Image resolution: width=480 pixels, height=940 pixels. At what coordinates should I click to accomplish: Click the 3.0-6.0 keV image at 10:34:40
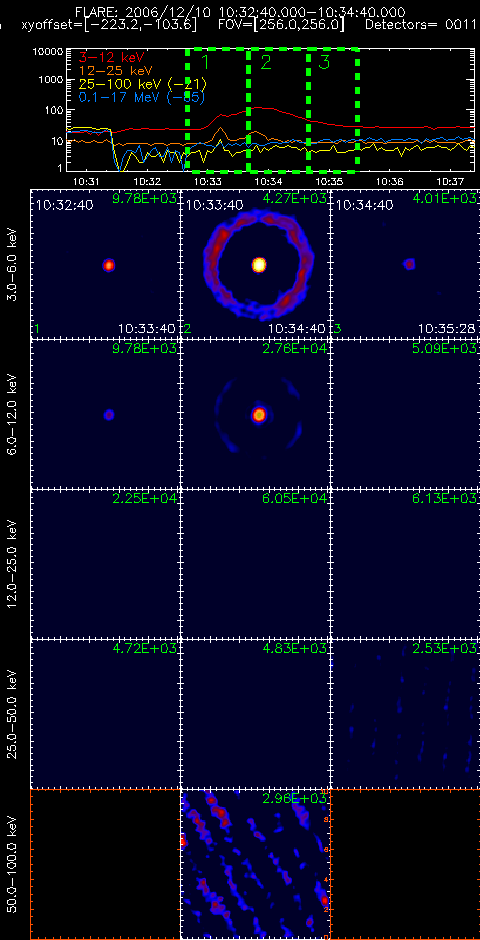pyautogui.click(x=406, y=264)
